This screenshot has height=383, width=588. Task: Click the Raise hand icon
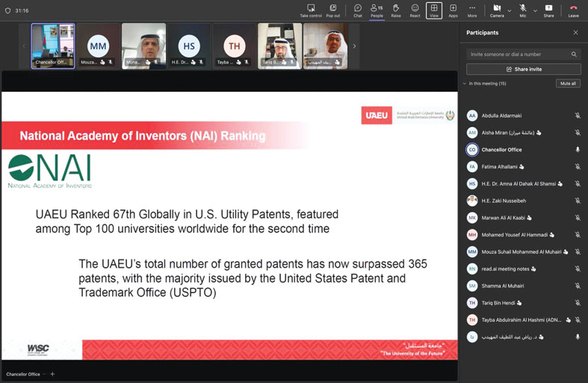point(395,10)
